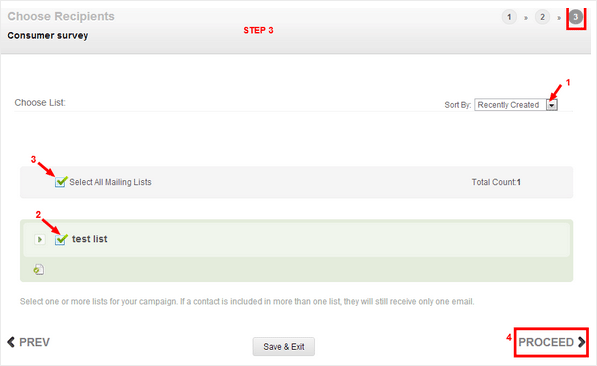The image size is (597, 366).
Task: Click the Select All Mailing Lists label
Action: coord(110,182)
